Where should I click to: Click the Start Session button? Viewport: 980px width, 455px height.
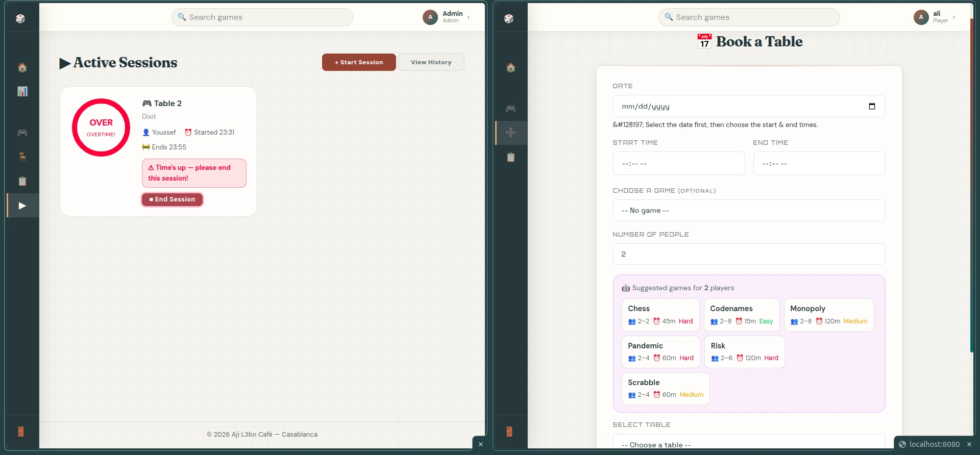359,62
